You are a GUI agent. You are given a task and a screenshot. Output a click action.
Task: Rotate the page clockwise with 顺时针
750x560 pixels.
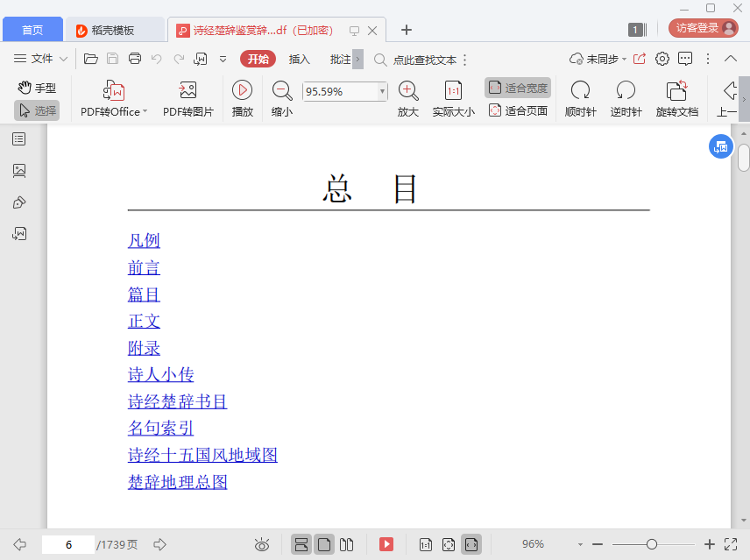click(x=580, y=91)
